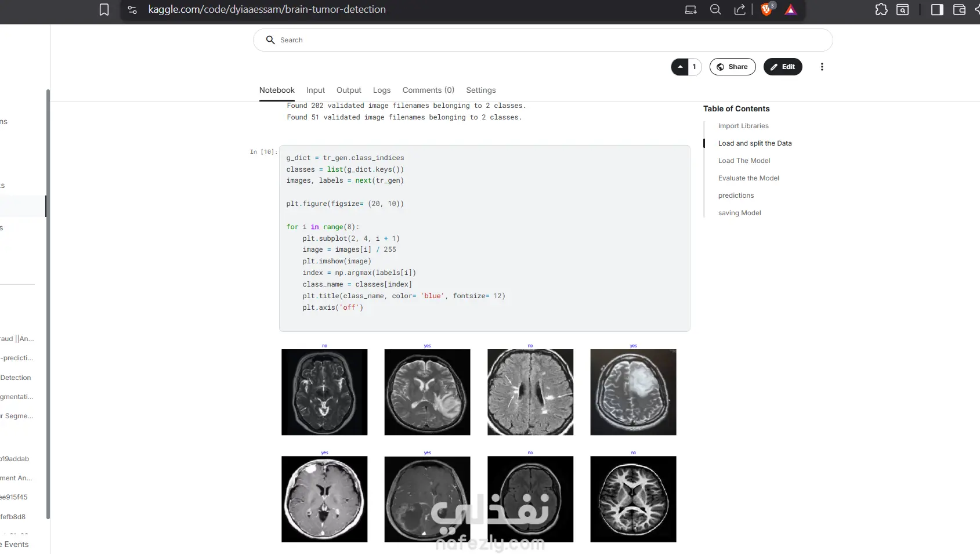View the upvote count showing 1
Image resolution: width=980 pixels, height=554 pixels.
(x=695, y=67)
